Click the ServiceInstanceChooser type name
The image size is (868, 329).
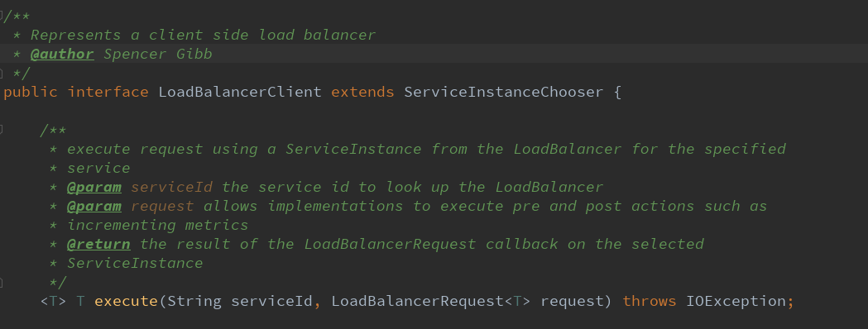coord(504,92)
